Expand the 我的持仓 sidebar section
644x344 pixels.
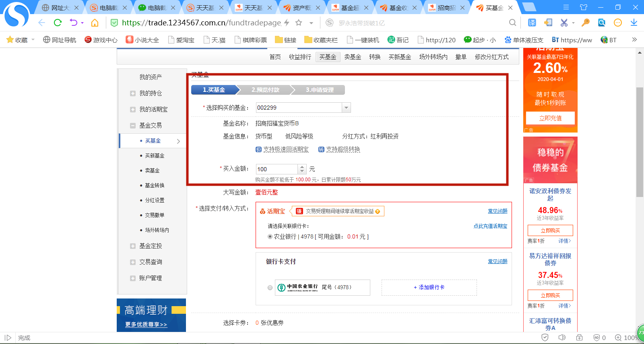(x=133, y=93)
